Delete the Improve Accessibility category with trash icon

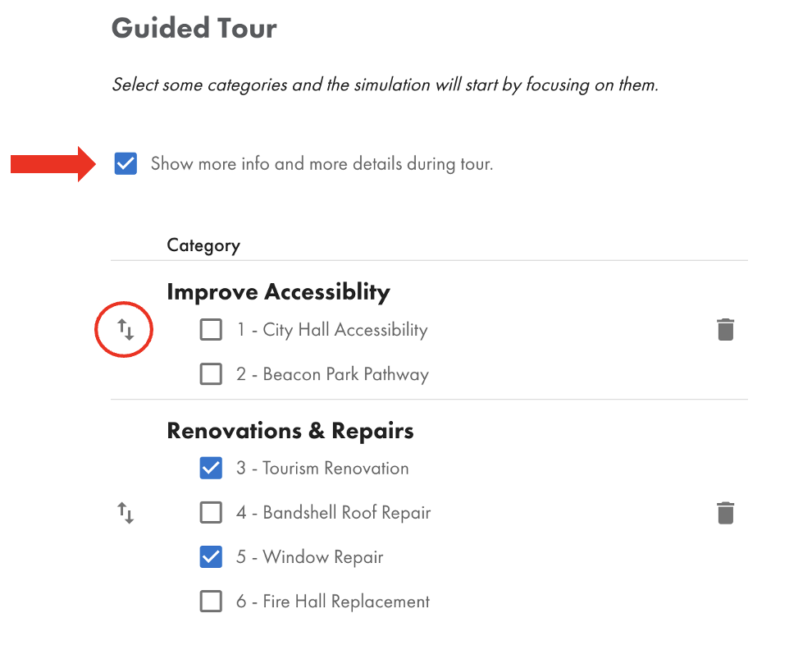(726, 330)
